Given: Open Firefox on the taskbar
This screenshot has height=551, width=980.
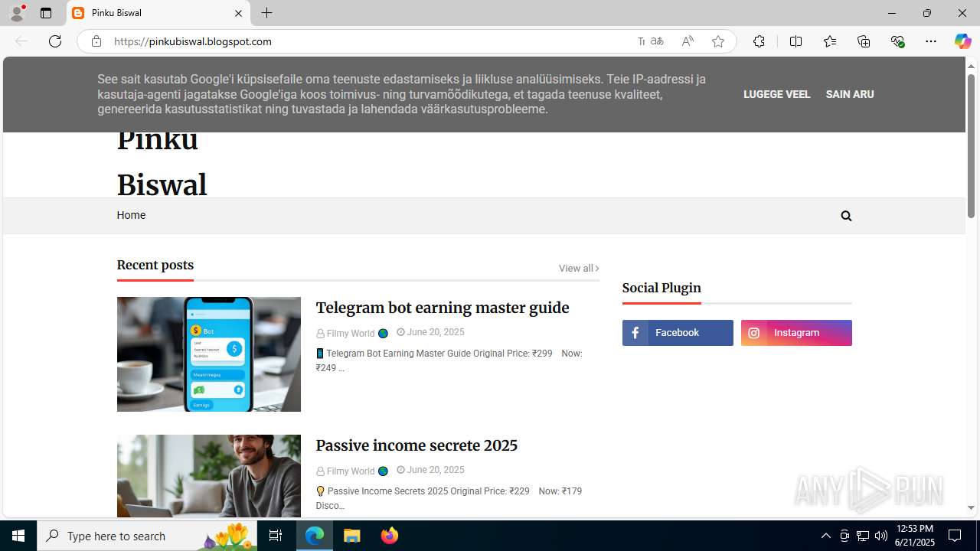Looking at the screenshot, I should click(x=390, y=536).
